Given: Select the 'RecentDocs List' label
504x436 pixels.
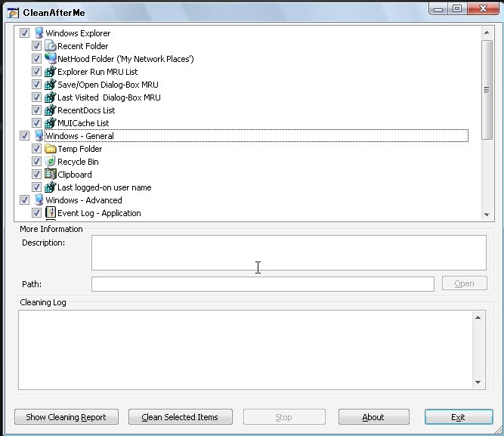Looking at the screenshot, I should pyautogui.click(x=86, y=110).
